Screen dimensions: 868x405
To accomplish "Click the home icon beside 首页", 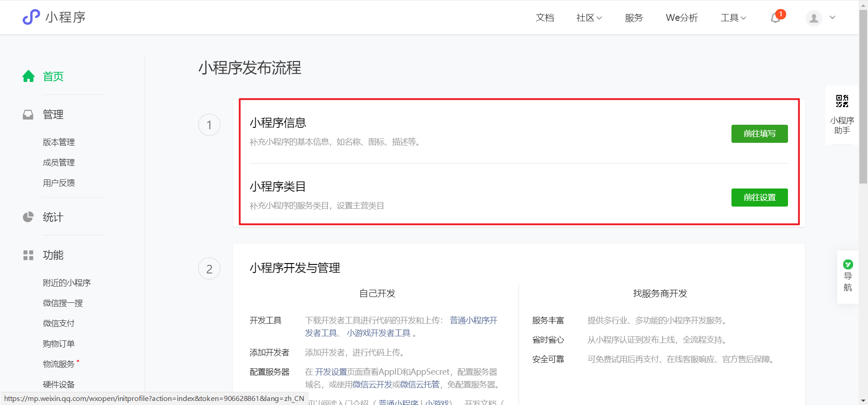I will point(28,76).
